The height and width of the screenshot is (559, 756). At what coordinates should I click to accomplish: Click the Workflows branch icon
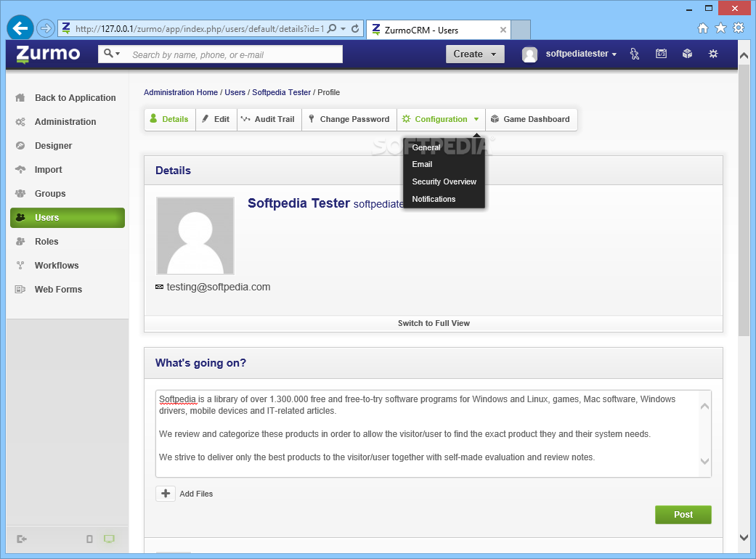20,266
